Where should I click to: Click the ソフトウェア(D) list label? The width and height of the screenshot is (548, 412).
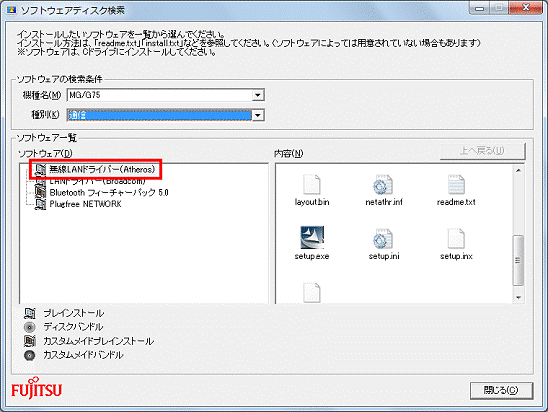click(45, 153)
